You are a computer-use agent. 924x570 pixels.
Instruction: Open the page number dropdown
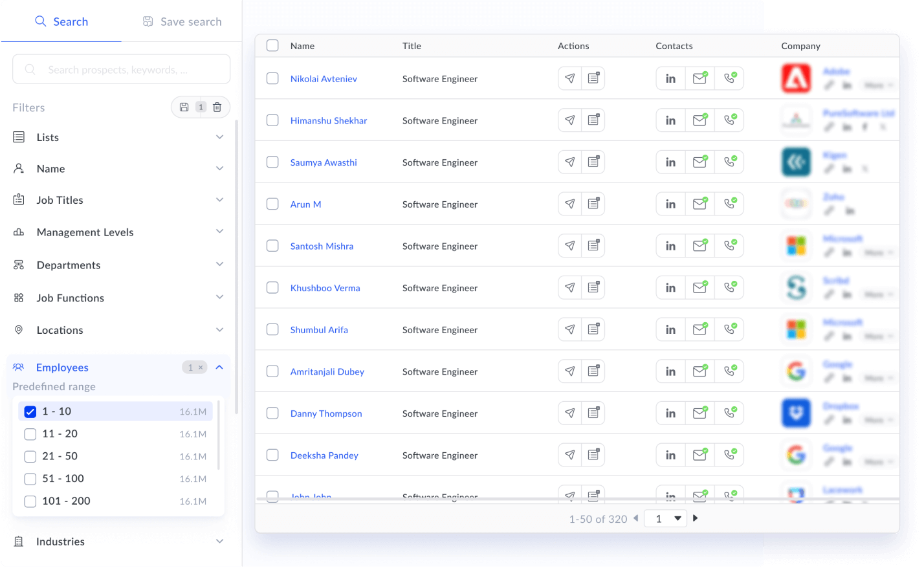point(667,518)
